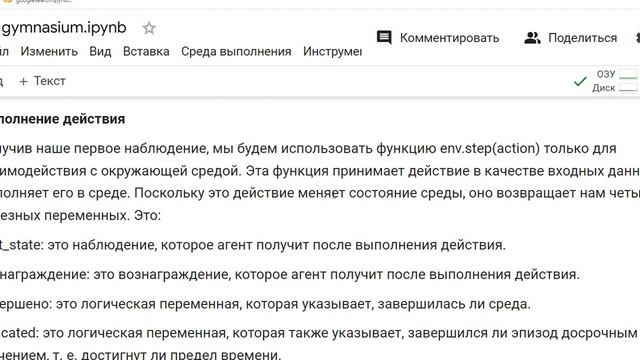Screen dimensions: 640x360
Task: Click the line describing '_state' observation
Action: coord(253,245)
